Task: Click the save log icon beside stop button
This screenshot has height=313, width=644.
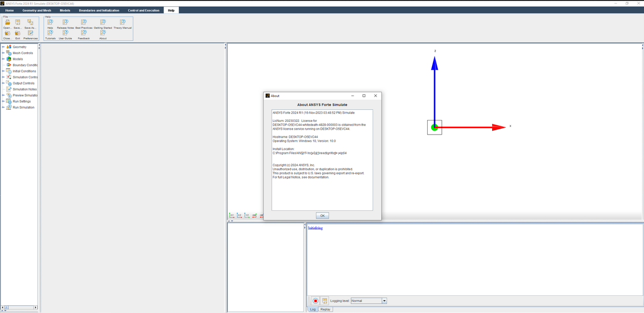Action: pos(325,301)
